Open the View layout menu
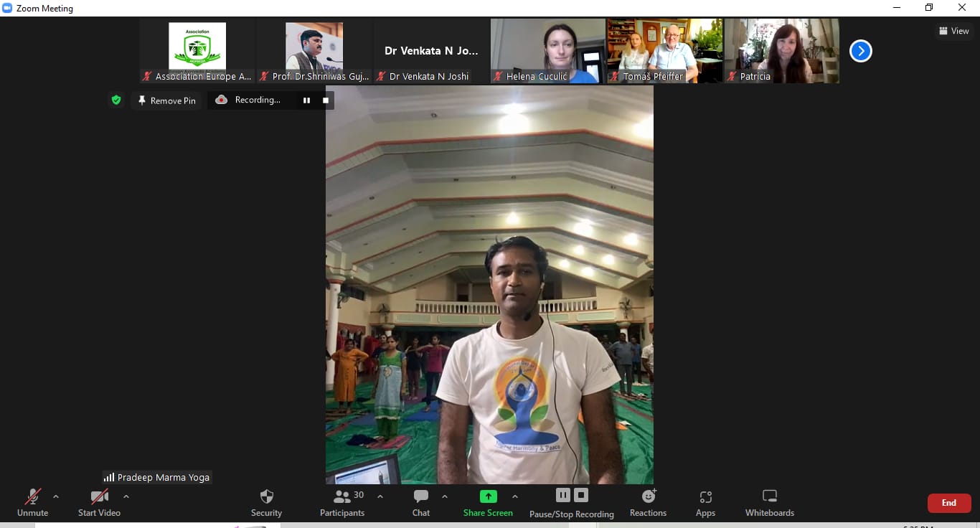Screen dimensions: 980x528 coord(953,31)
